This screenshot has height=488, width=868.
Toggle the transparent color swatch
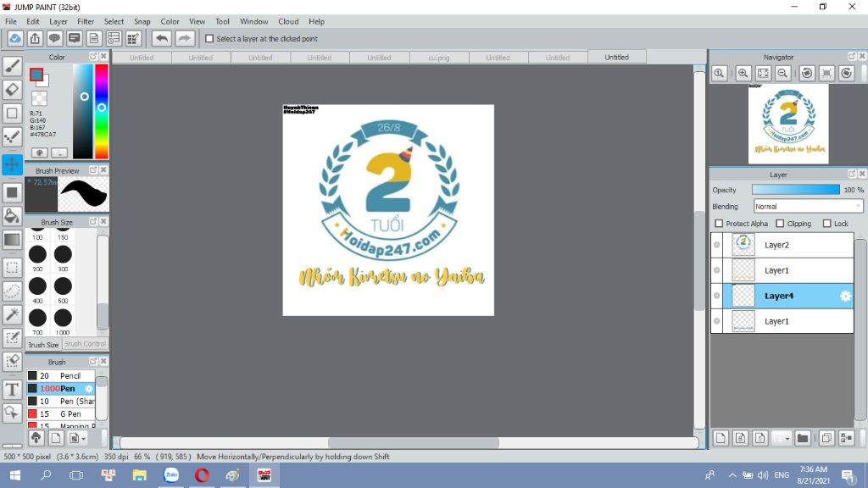pos(39,98)
